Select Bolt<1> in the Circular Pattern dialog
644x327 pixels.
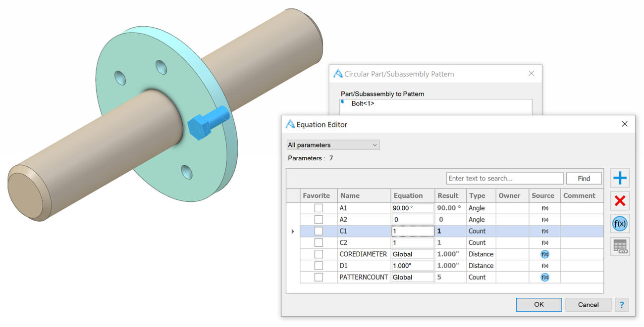tap(363, 104)
